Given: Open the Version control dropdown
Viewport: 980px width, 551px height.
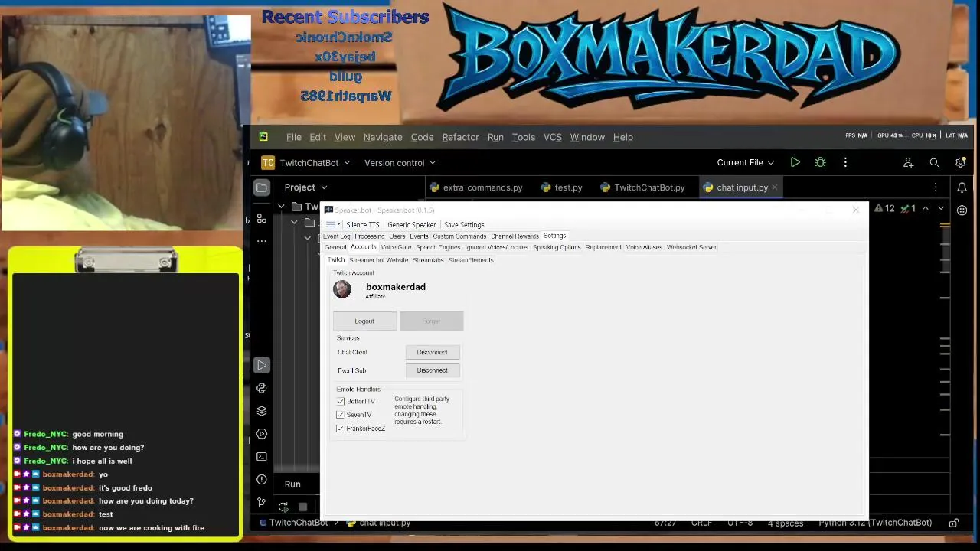Looking at the screenshot, I should click(x=400, y=162).
